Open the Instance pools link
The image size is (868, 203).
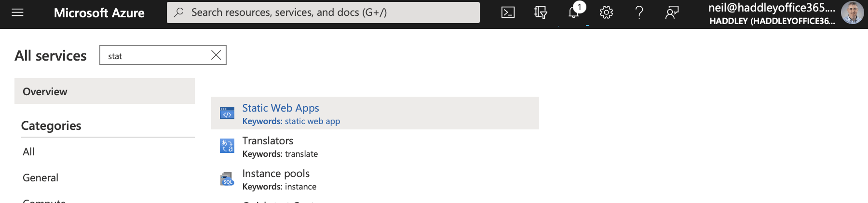[276, 174]
